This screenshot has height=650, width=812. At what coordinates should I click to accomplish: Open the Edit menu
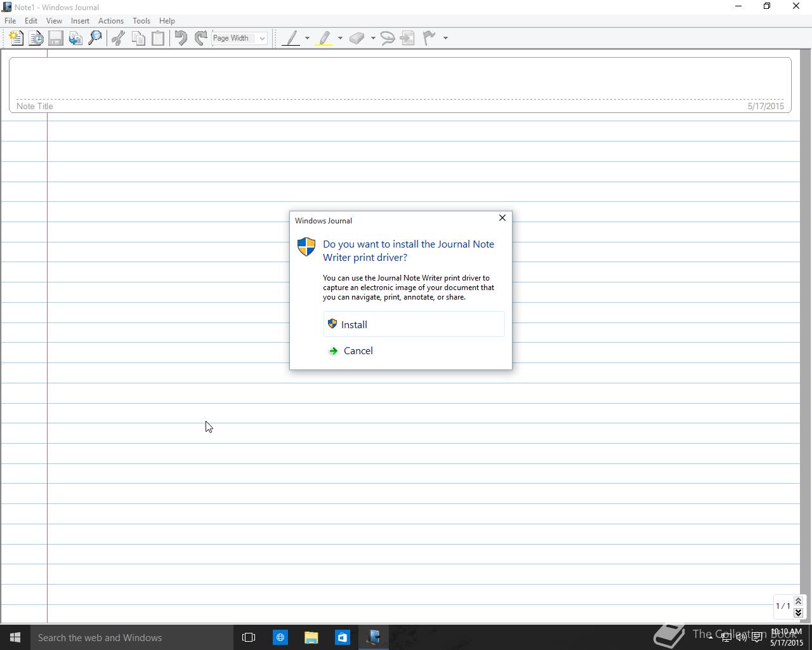31,21
